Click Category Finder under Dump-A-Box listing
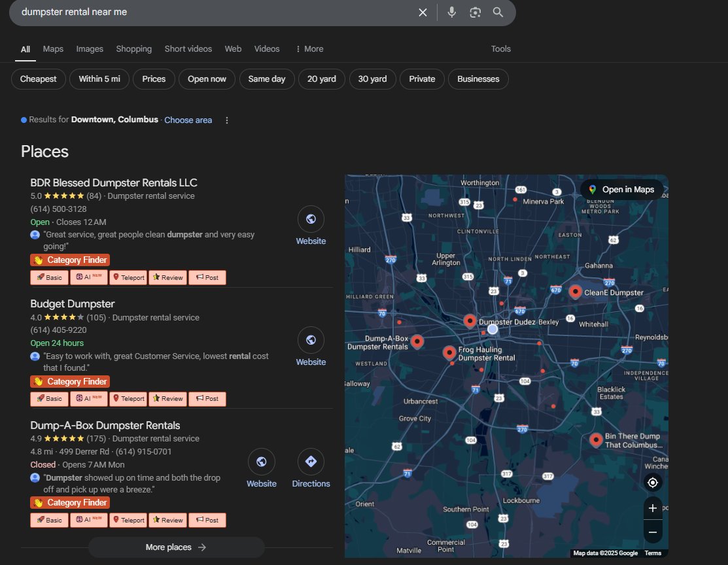The width and height of the screenshot is (728, 565). tap(70, 503)
